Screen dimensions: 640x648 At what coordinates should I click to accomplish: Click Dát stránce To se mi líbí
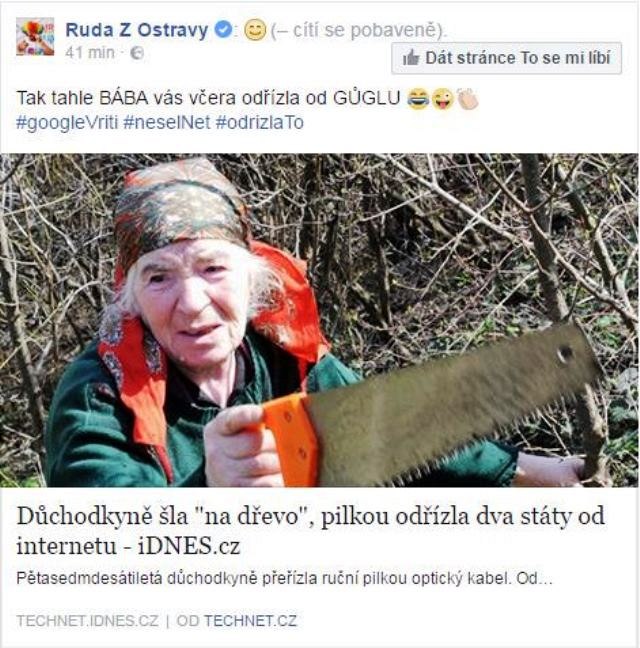pos(507,58)
